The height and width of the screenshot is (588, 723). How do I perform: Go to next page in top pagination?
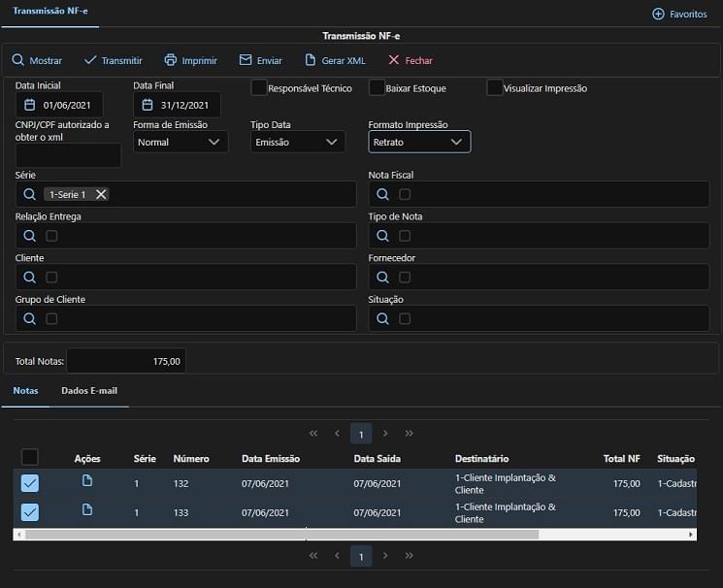click(x=385, y=433)
